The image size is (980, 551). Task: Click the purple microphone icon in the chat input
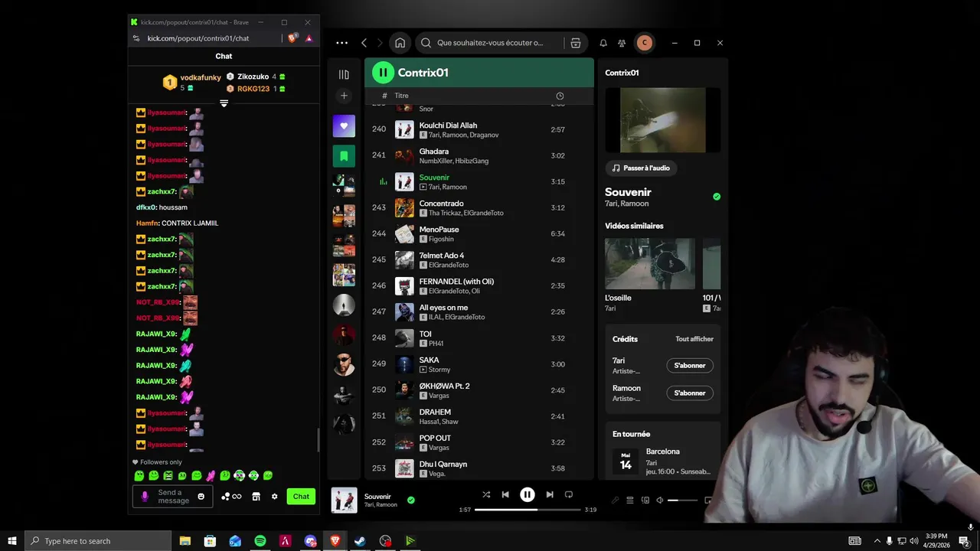coord(145,497)
